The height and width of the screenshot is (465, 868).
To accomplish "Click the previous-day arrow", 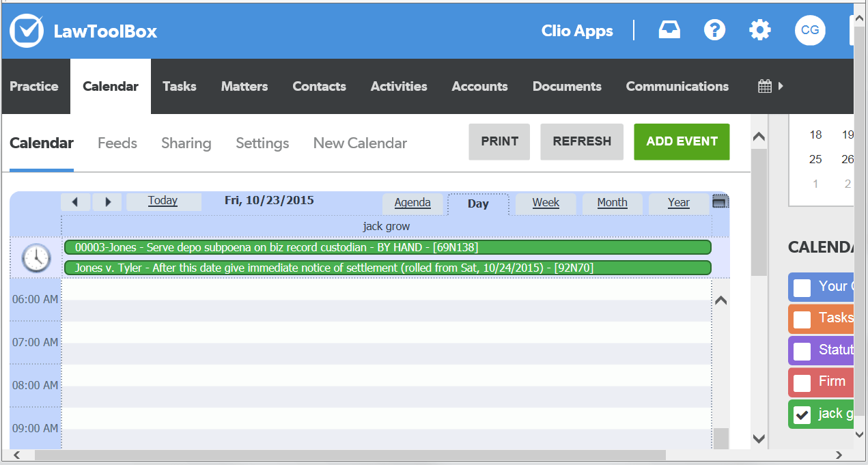I will (x=76, y=201).
